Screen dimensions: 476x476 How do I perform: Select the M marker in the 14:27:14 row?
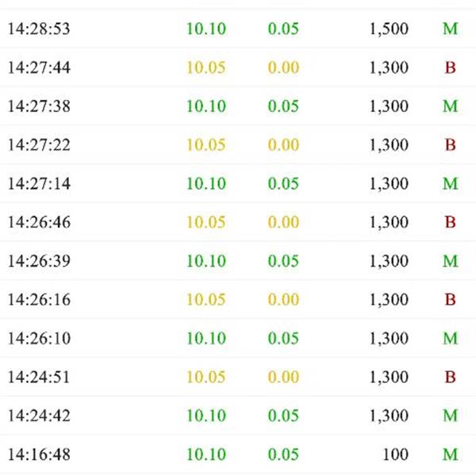coord(450,184)
